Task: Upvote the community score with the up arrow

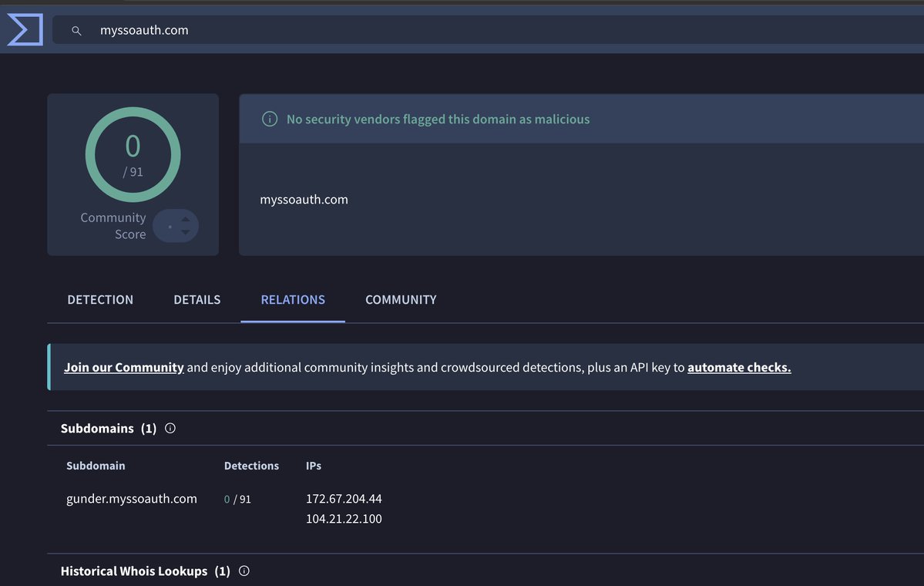Action: click(186, 219)
